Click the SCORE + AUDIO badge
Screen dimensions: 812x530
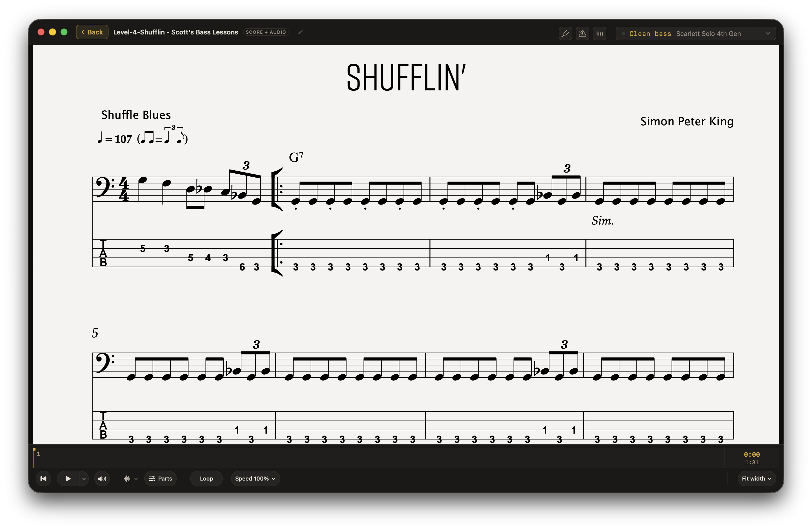click(266, 32)
